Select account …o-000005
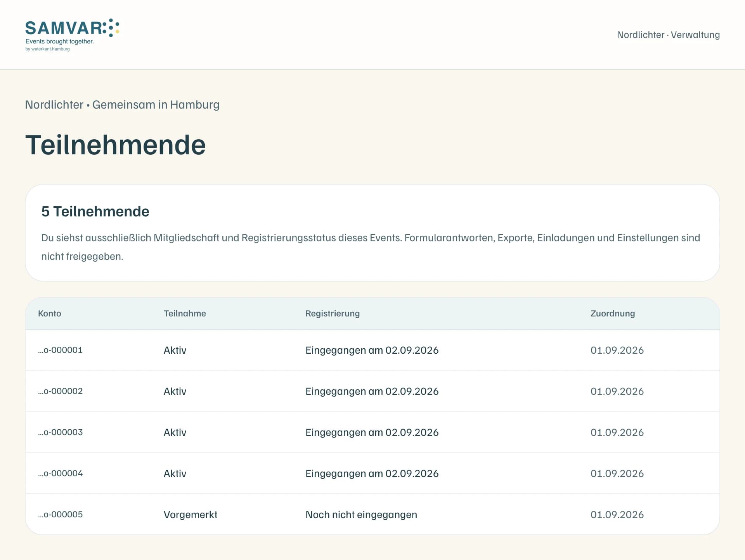This screenshot has width=745, height=560. (x=61, y=515)
